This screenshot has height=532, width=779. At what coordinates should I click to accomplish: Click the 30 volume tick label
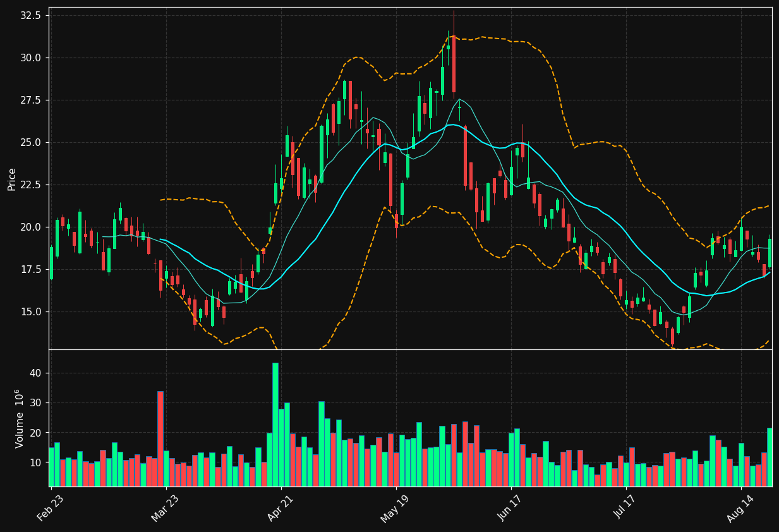pos(35,402)
